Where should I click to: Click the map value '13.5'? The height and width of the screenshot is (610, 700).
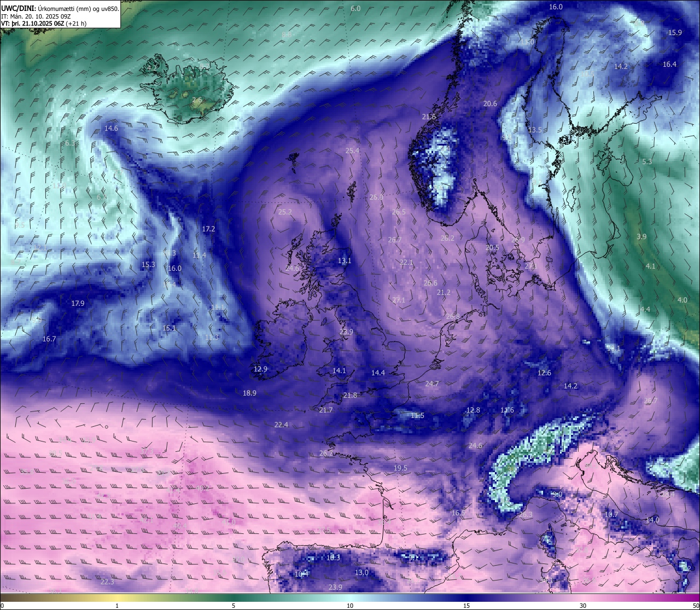[535, 130]
